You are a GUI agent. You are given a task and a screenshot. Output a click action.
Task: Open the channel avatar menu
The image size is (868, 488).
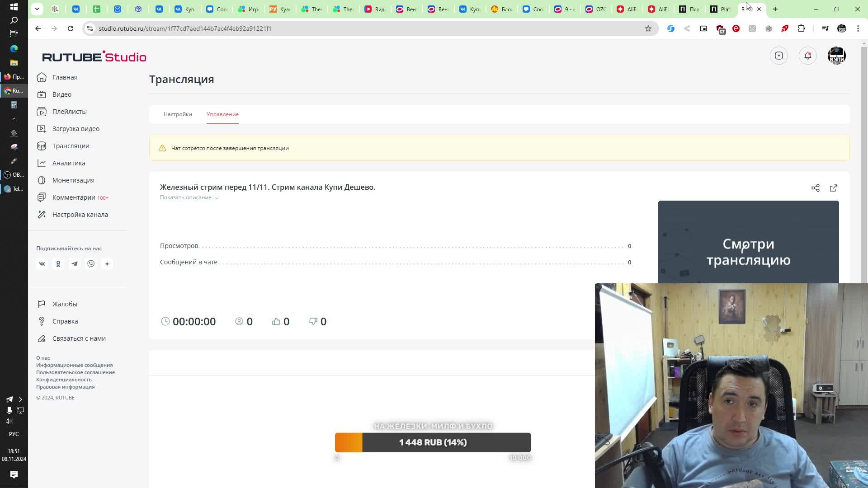pos(836,56)
